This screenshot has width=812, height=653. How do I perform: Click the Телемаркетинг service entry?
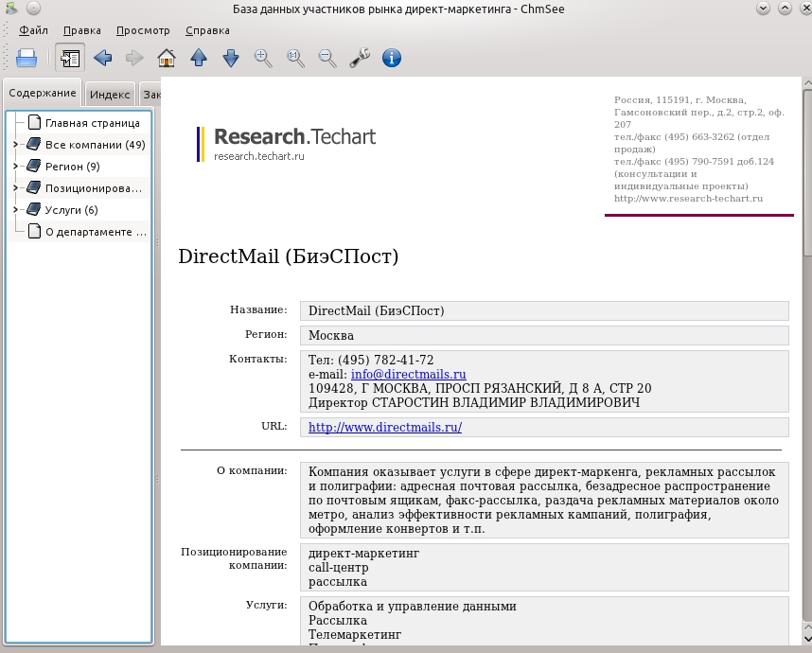[355, 635]
